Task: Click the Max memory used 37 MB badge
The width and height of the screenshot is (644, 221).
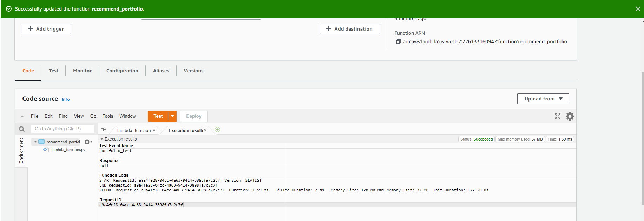Action: 520,139
